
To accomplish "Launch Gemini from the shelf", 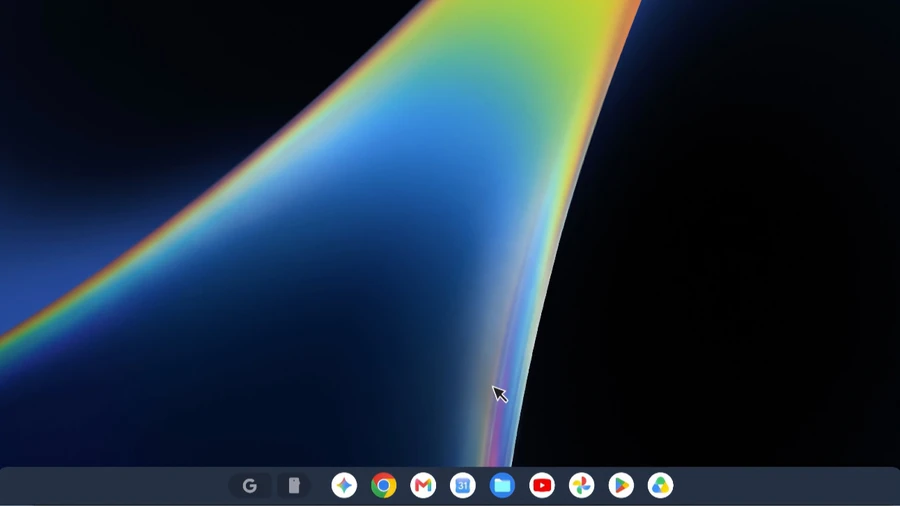I will coord(344,485).
